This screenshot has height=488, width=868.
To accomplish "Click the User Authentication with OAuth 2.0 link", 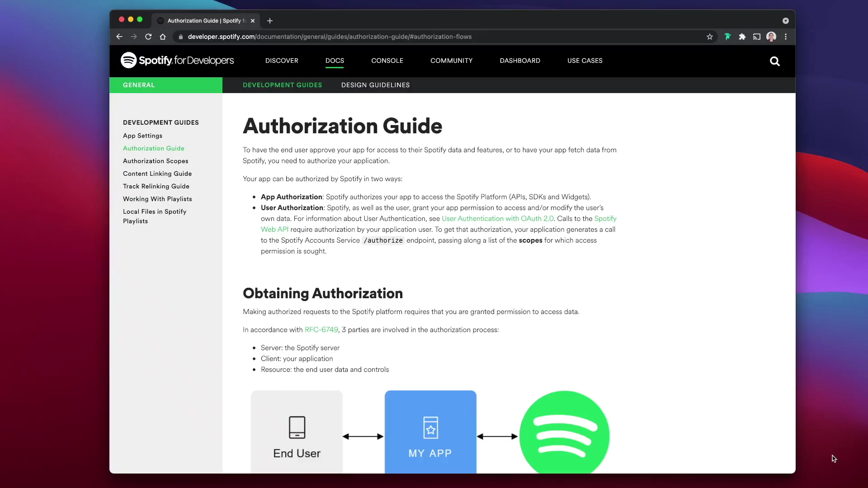I will tap(497, 218).
